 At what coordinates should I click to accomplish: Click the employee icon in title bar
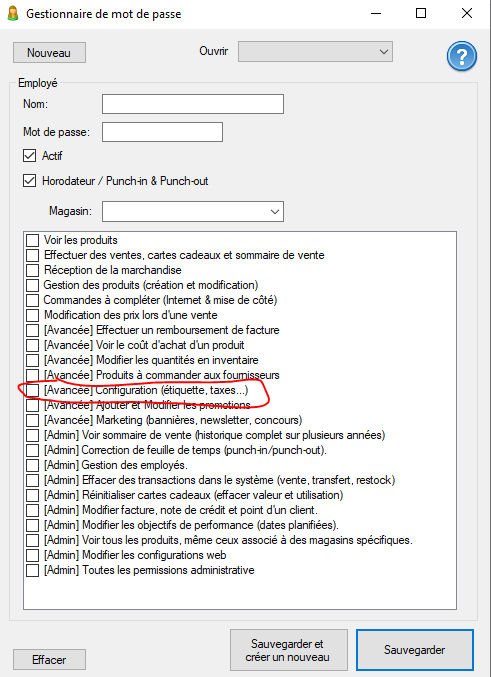(x=13, y=13)
